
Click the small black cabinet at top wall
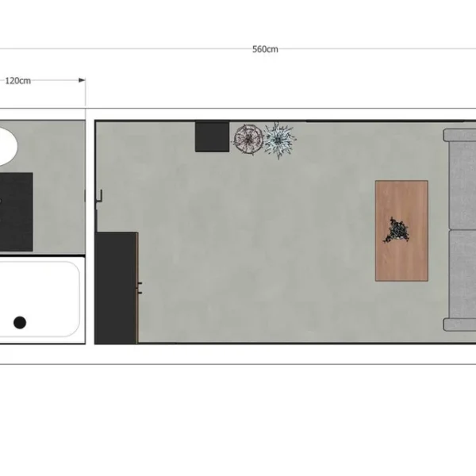coord(212,136)
